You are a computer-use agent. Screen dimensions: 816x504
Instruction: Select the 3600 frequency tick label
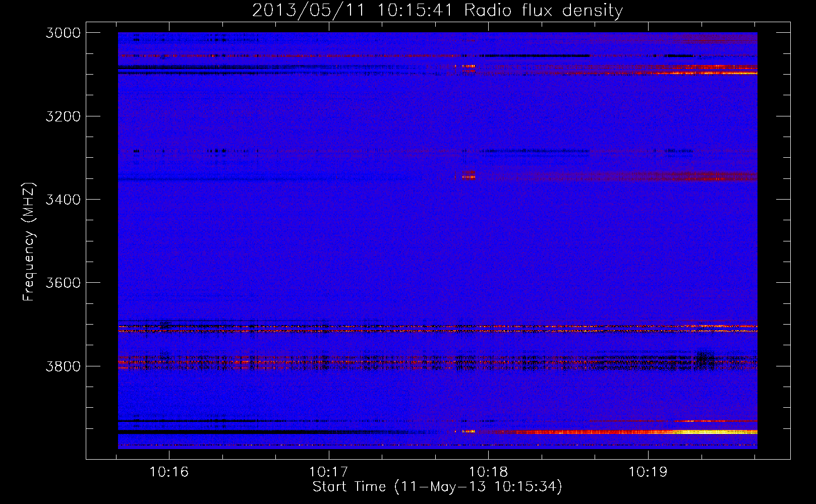[x=63, y=283]
